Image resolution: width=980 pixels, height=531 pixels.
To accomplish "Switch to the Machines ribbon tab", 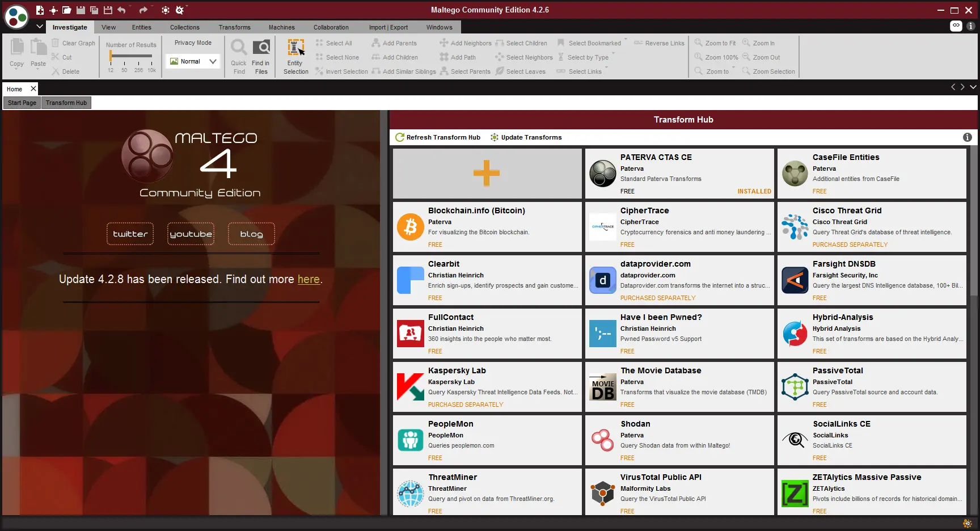I will [x=282, y=27].
